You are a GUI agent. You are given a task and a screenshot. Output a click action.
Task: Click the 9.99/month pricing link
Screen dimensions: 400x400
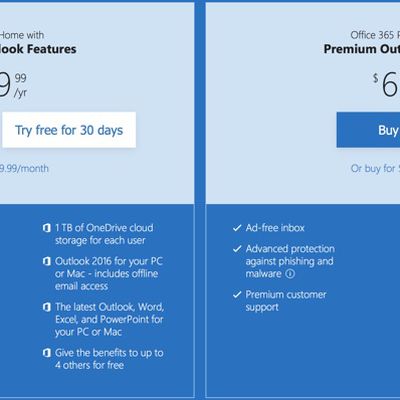click(x=24, y=168)
